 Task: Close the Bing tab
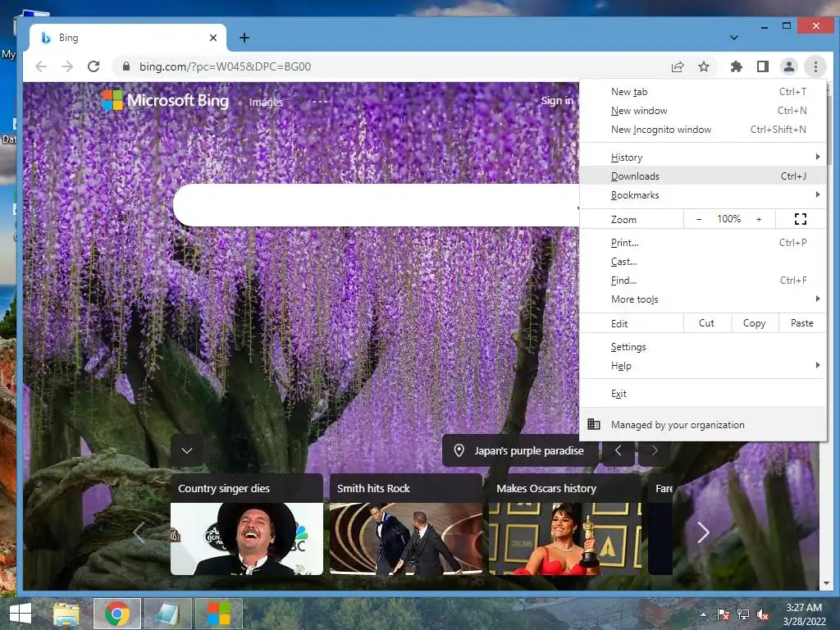point(213,38)
